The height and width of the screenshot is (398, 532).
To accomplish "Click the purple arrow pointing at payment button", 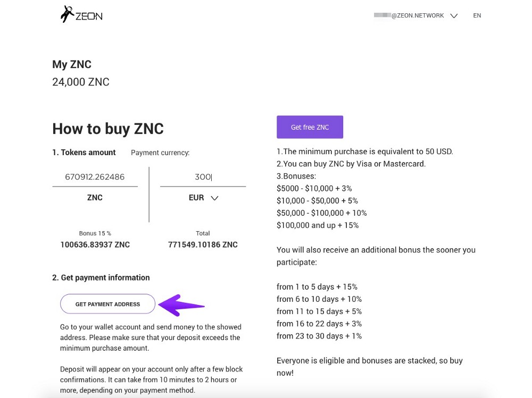I will [x=181, y=305].
